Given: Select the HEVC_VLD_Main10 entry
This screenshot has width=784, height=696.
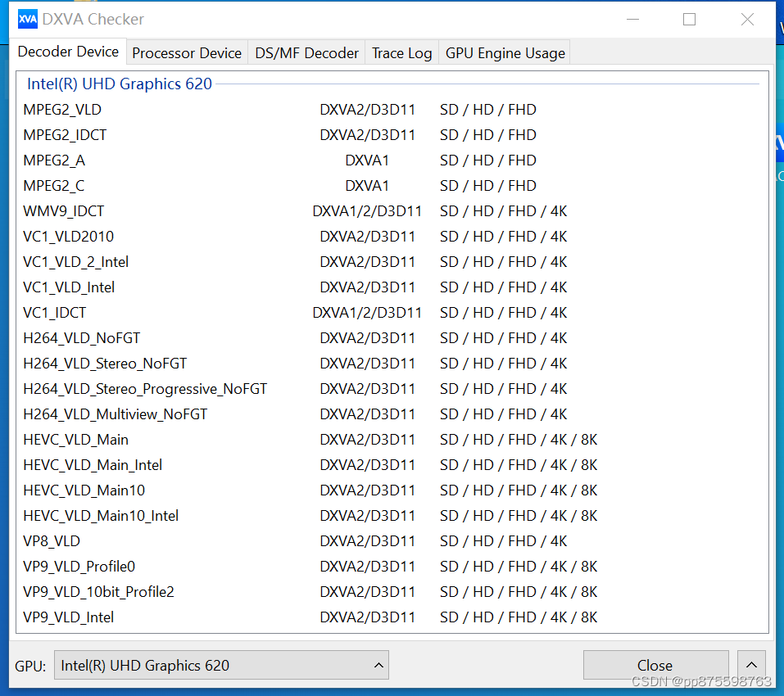Looking at the screenshot, I should point(392,490).
